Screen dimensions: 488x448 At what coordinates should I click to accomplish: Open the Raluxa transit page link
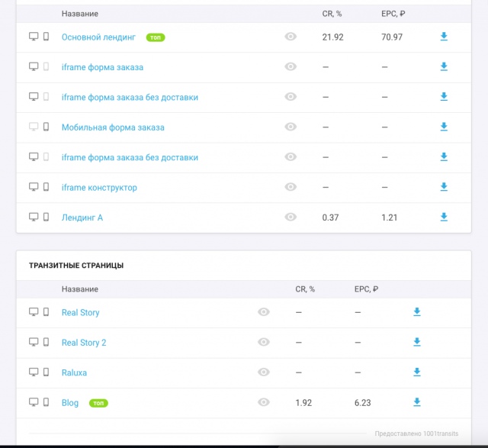pos(74,372)
